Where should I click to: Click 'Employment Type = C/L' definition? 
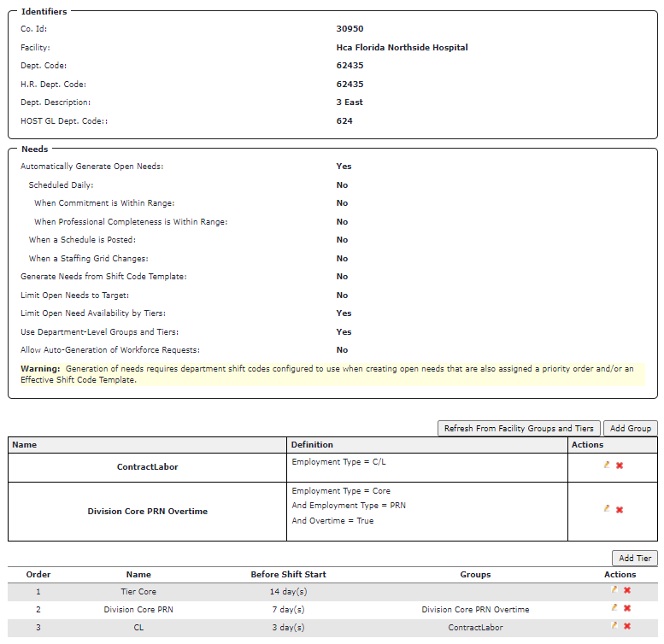(338, 461)
